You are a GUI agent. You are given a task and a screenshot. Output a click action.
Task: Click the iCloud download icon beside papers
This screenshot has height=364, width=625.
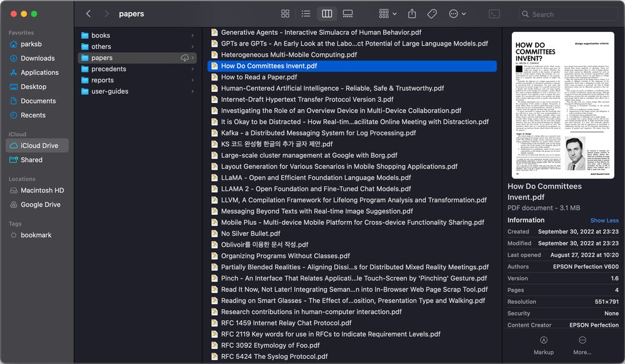(184, 58)
